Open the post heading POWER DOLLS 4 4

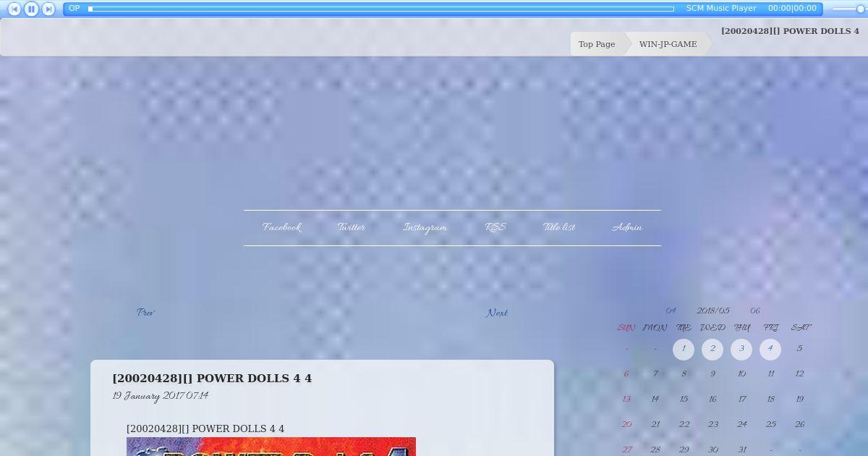[x=212, y=378]
